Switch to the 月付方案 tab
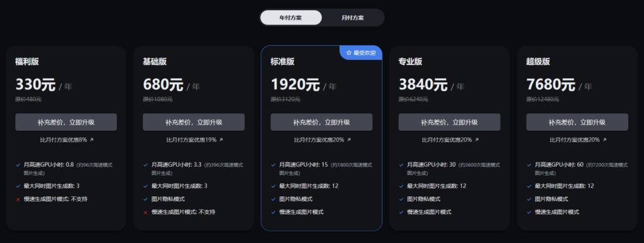 [x=352, y=18]
